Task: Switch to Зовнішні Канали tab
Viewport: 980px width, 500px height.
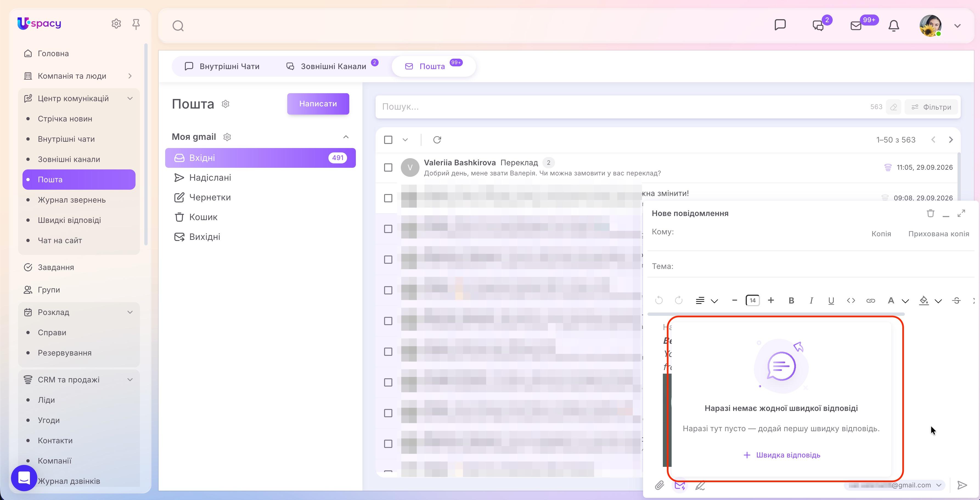Action: (x=332, y=67)
